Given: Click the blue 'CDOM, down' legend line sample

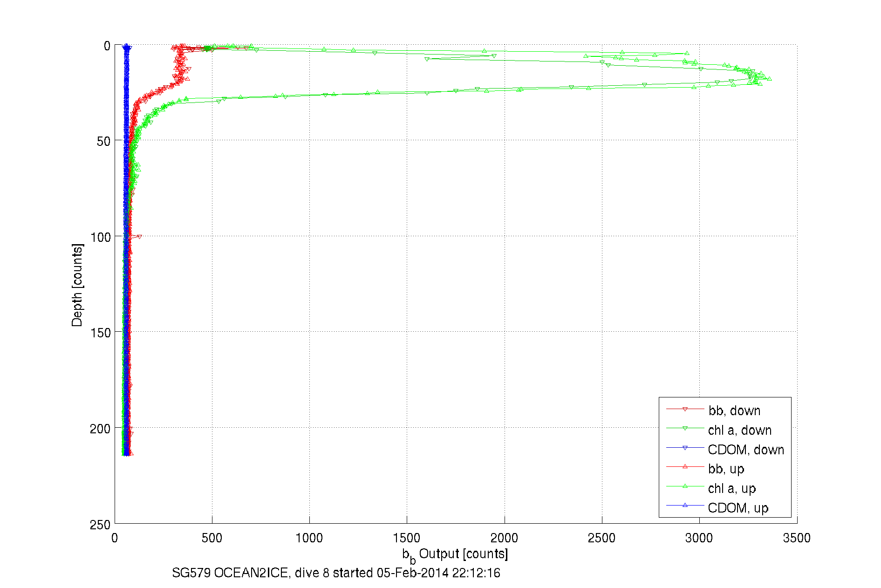Looking at the screenshot, I should [685, 448].
